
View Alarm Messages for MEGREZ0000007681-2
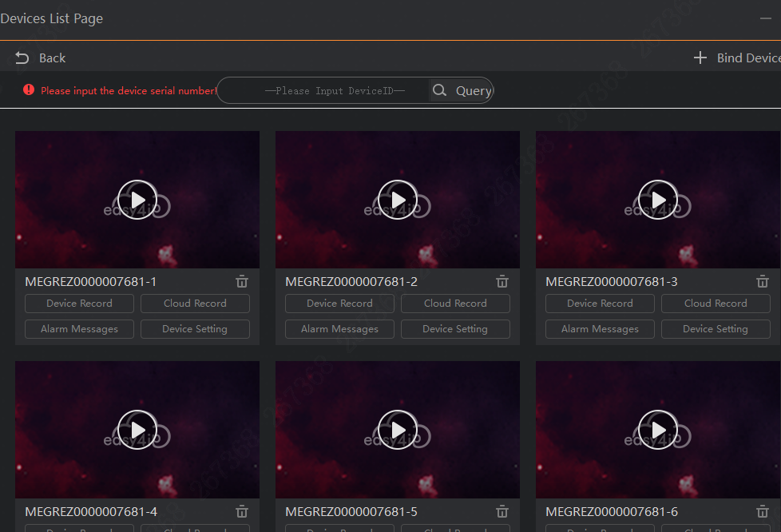pos(339,329)
